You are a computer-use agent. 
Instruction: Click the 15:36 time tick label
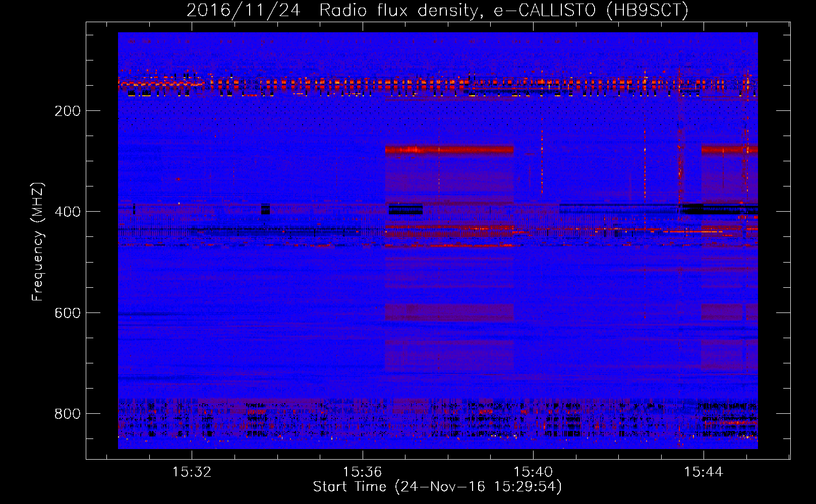pyautogui.click(x=363, y=472)
